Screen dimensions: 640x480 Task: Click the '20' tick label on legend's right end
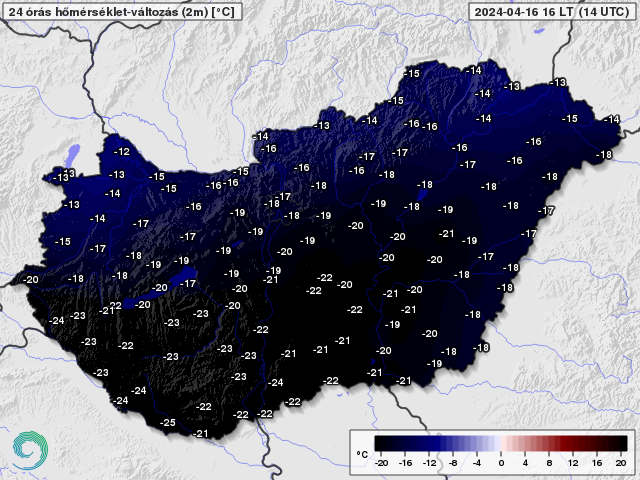(x=621, y=463)
